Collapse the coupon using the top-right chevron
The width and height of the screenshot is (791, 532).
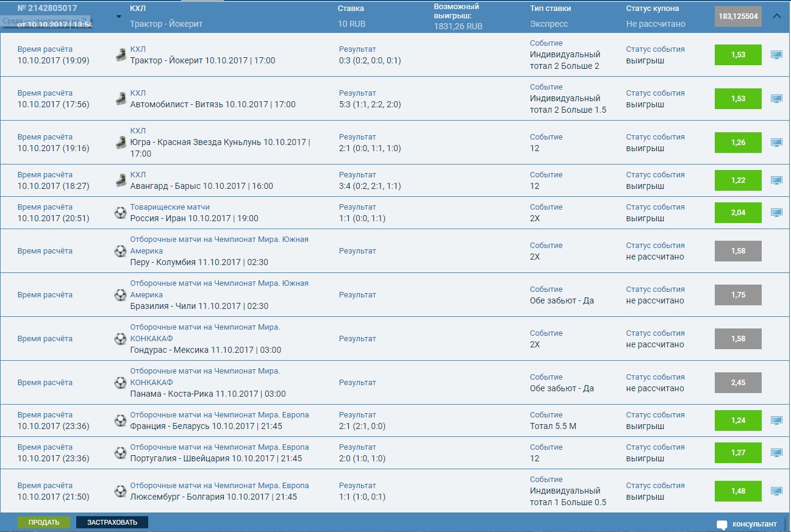pyautogui.click(x=776, y=16)
